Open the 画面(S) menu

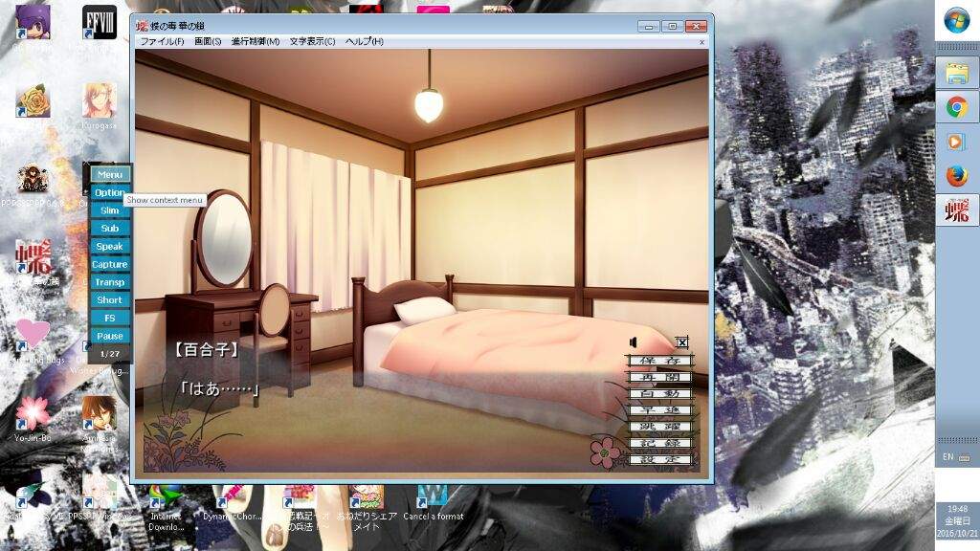pos(208,41)
